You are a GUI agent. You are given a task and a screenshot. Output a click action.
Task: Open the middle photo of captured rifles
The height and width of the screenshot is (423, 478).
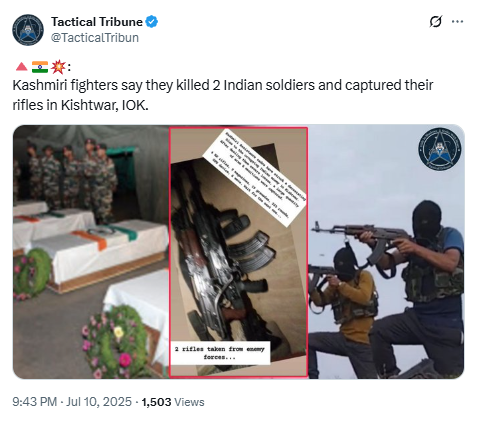tap(238, 252)
